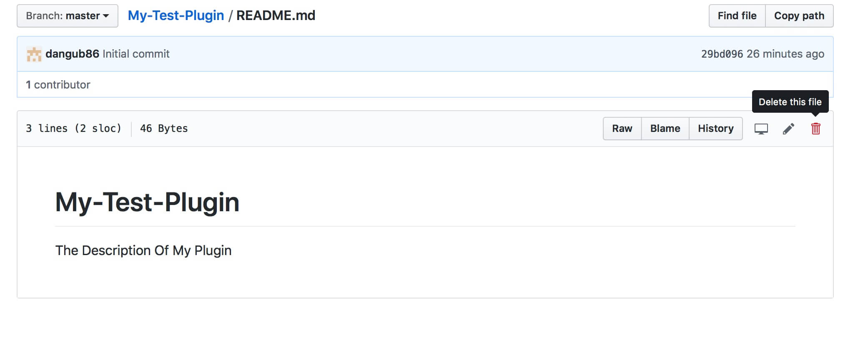This screenshot has width=868, height=344.
Task: Open the Blame view
Action: pyautogui.click(x=665, y=129)
